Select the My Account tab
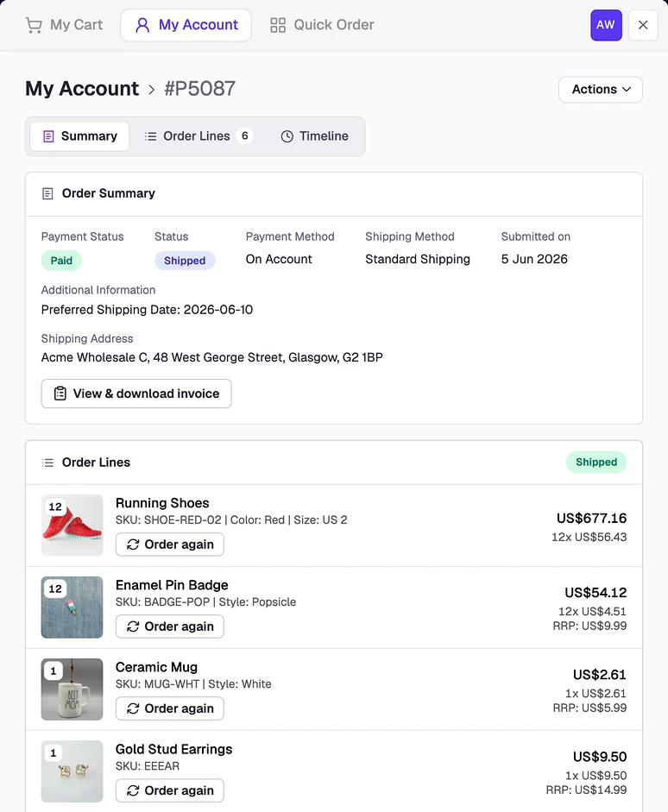Viewport: 668px width, 812px height. (x=186, y=25)
